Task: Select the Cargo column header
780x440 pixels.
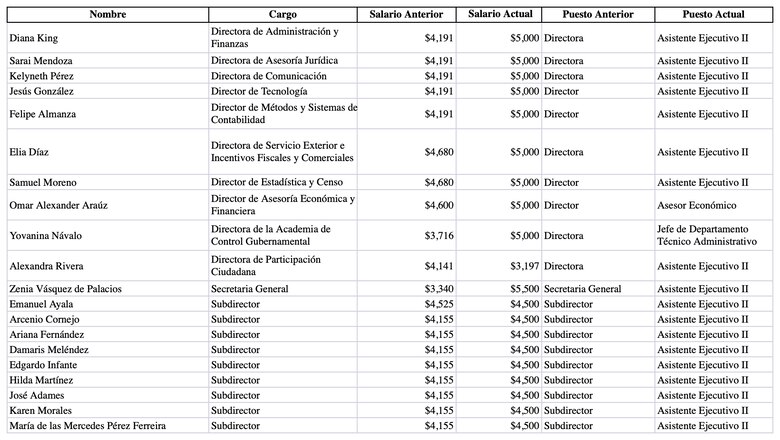Action: [283, 15]
